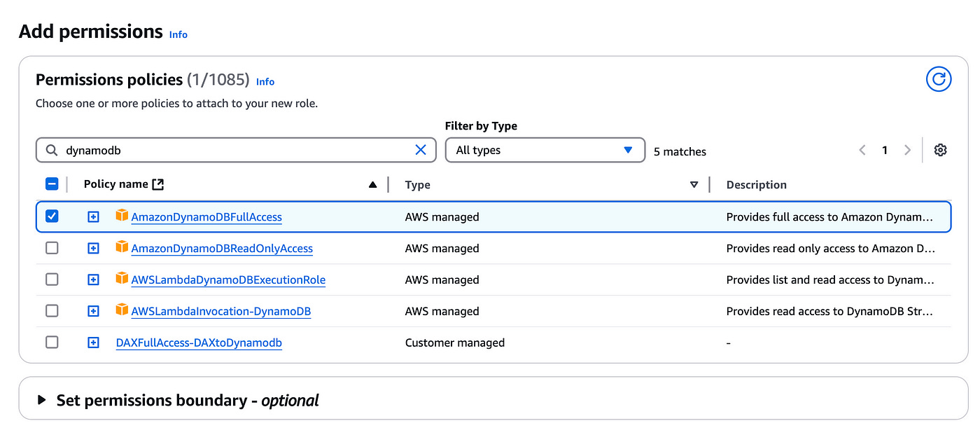Go to previous page arrow
This screenshot has height=428, width=980.
862,150
